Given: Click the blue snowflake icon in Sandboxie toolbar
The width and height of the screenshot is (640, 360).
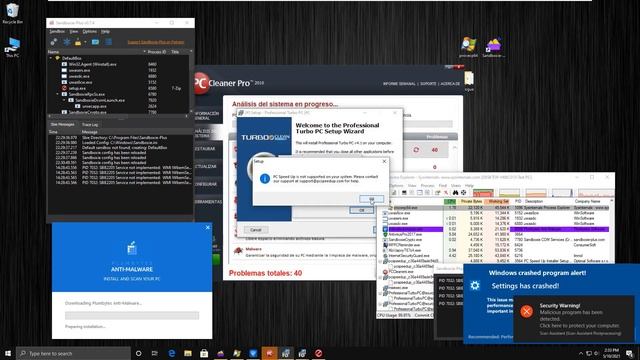Looking at the screenshot, I should click(66, 42).
